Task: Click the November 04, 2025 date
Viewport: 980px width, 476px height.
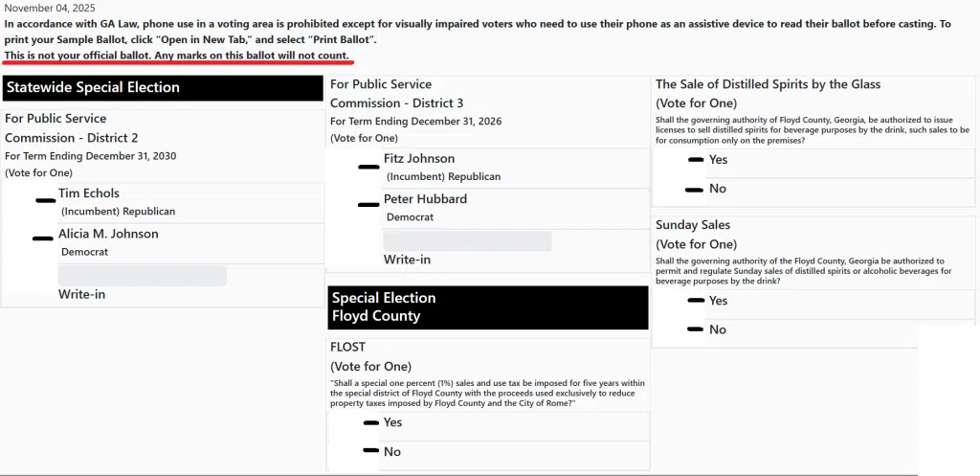Action: click(49, 9)
